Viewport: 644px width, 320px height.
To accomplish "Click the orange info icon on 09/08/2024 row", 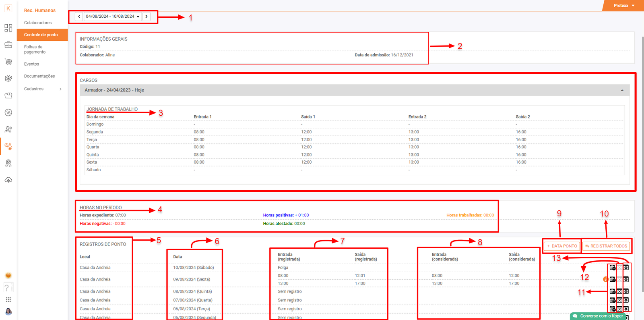I will pos(605,279).
